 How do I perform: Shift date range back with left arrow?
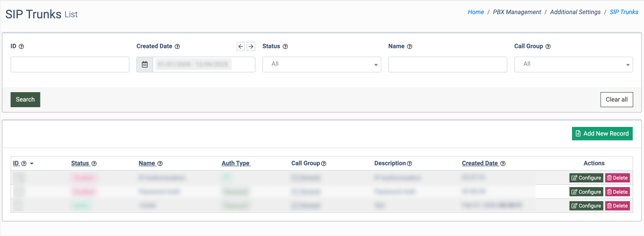coord(240,46)
